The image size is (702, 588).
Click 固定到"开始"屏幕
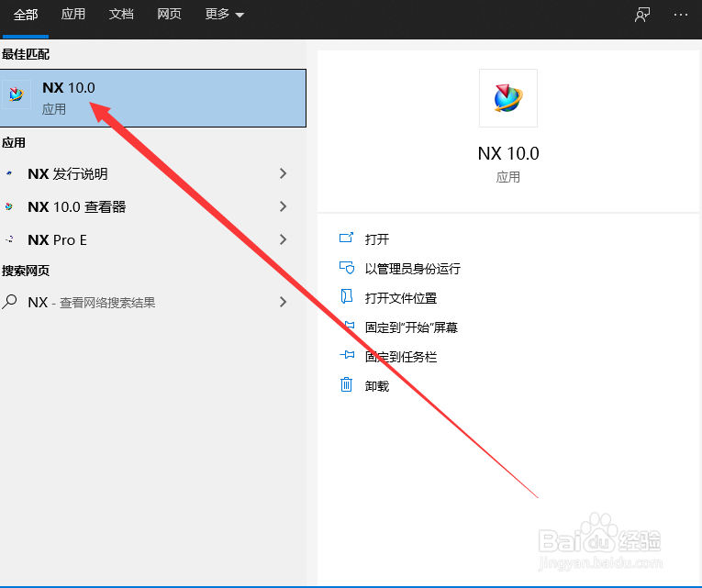[411, 327]
